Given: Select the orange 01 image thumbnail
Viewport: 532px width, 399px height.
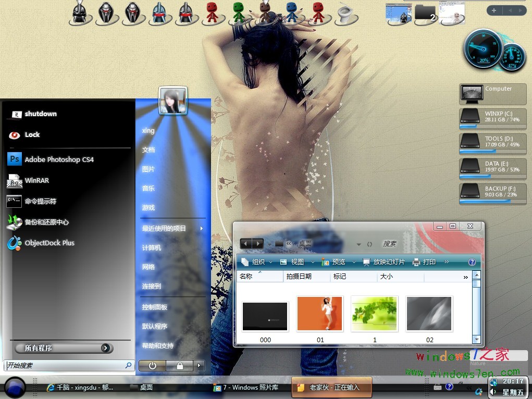Looking at the screenshot, I should 320,314.
